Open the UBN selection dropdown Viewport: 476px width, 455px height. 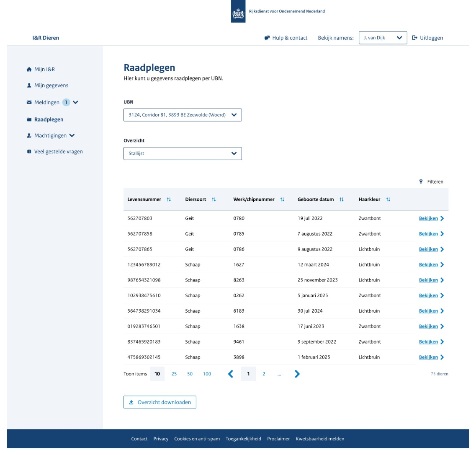point(183,115)
